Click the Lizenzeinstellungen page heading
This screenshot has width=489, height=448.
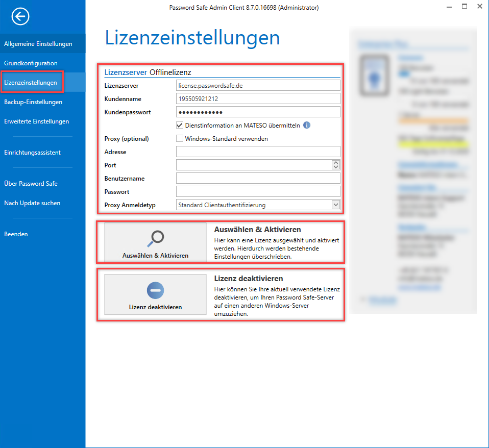(x=192, y=38)
